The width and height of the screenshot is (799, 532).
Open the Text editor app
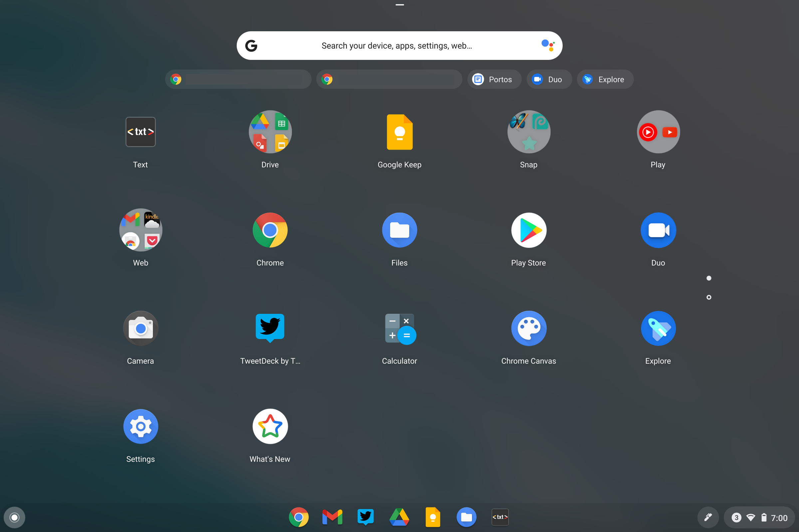coord(140,132)
